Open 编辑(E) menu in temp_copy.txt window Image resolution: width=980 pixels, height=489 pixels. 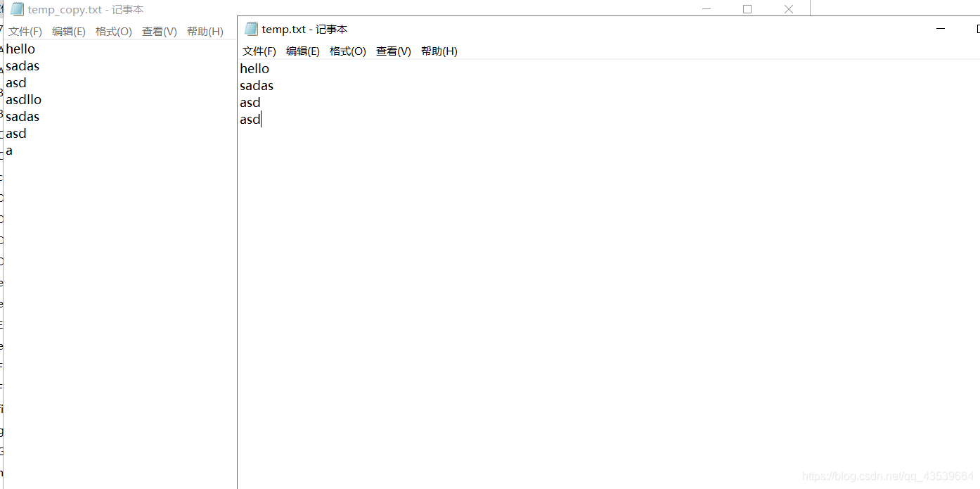[x=69, y=32]
